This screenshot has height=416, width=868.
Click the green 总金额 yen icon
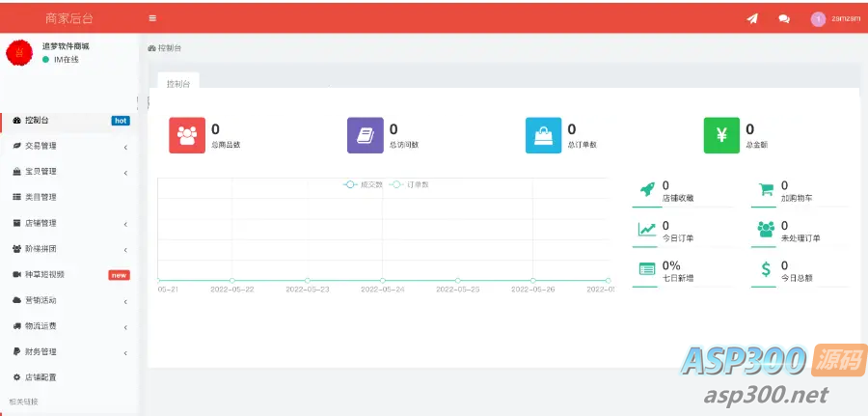[721, 135]
